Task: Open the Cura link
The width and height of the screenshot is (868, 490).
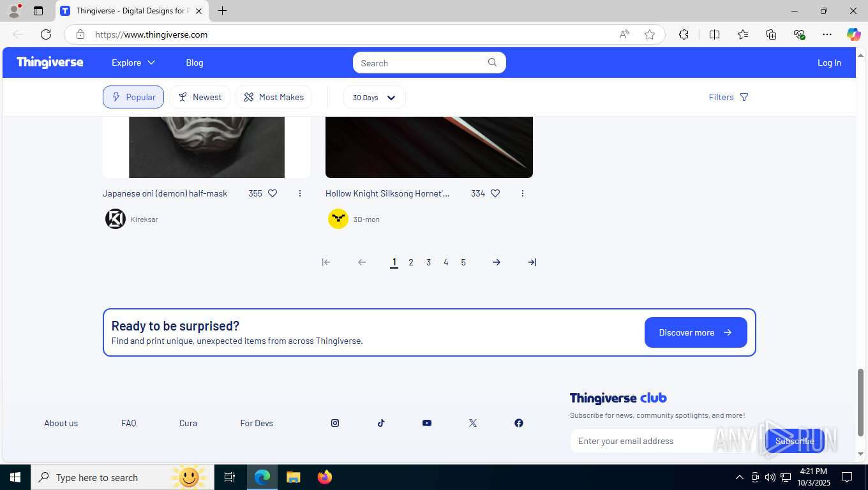Action: click(188, 423)
